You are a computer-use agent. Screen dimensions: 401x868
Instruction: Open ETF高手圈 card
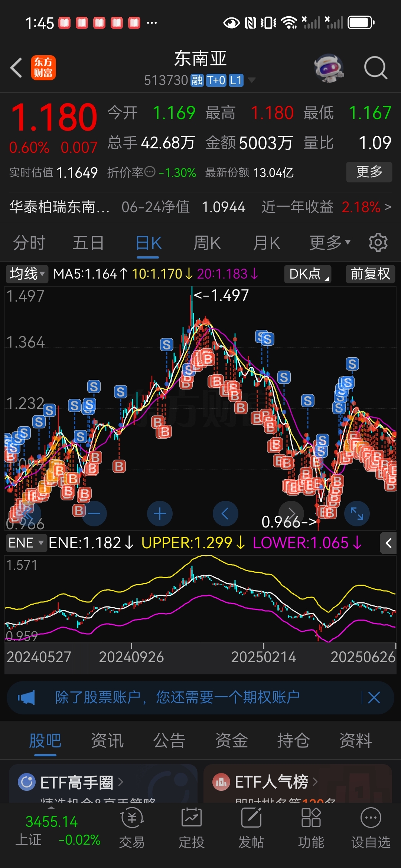[103, 783]
